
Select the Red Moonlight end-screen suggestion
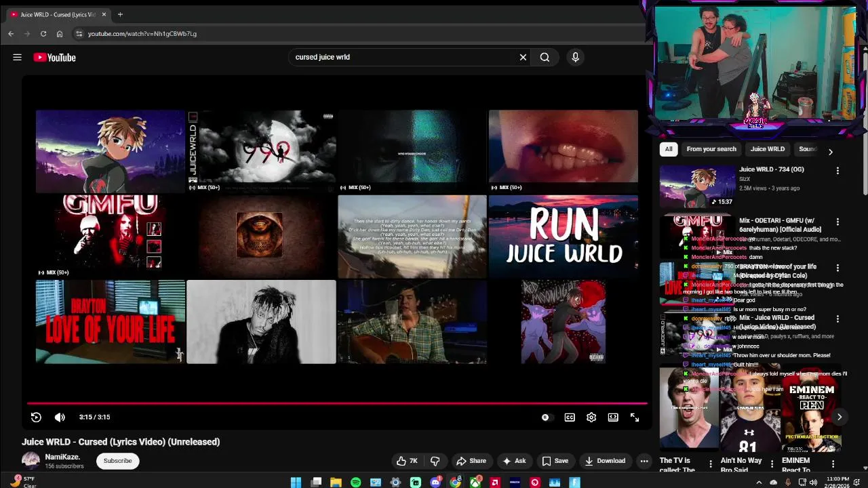563,322
